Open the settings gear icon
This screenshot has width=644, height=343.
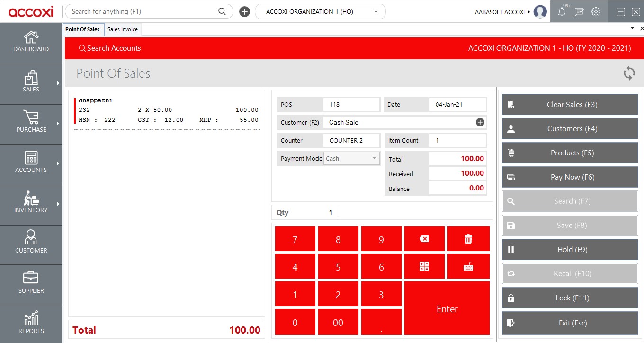click(596, 12)
